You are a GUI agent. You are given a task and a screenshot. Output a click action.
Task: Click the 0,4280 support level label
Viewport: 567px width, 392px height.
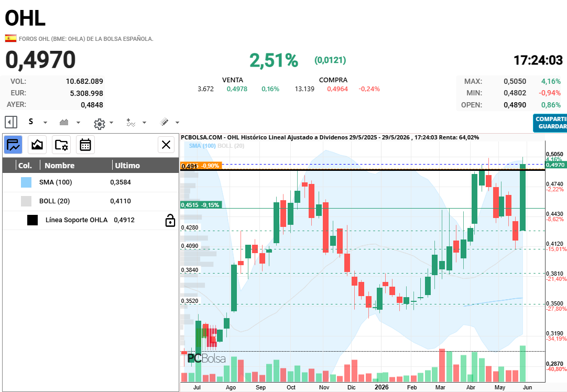tap(190, 227)
